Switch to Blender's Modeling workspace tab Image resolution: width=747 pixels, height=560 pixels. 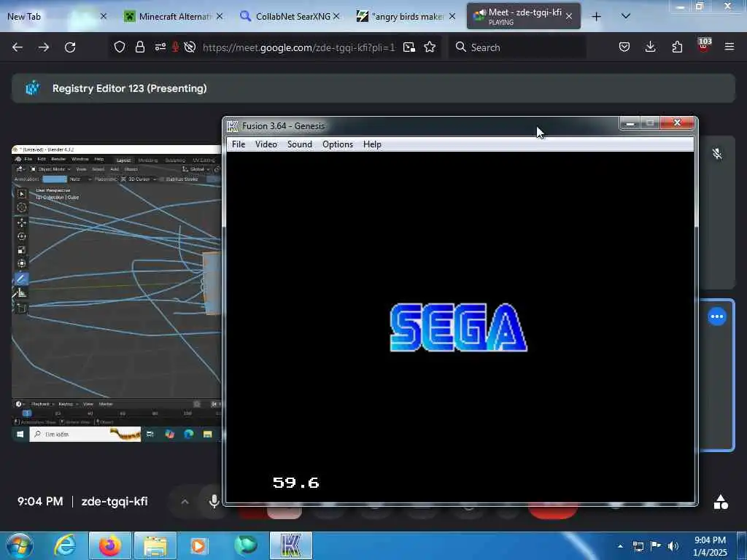147,160
